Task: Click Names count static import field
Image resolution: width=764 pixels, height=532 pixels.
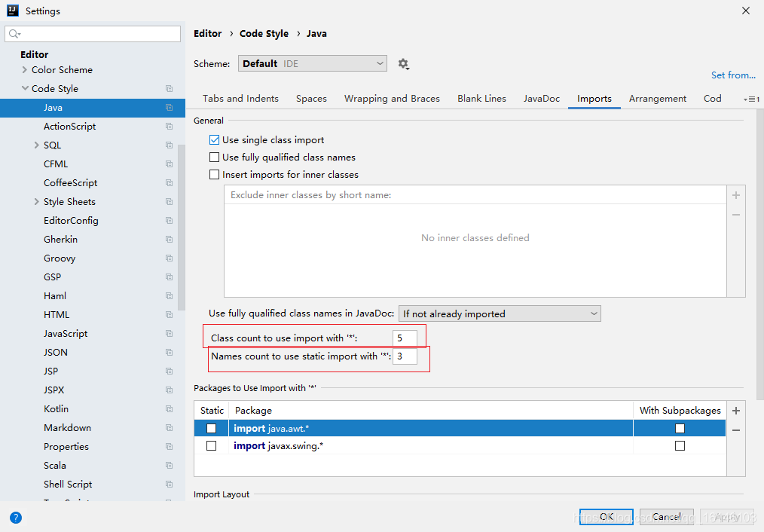Action: coord(405,356)
